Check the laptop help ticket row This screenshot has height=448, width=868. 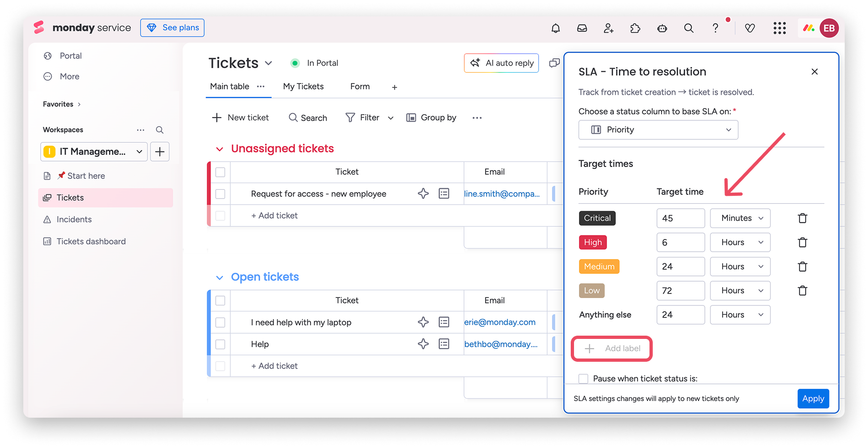[220, 323]
